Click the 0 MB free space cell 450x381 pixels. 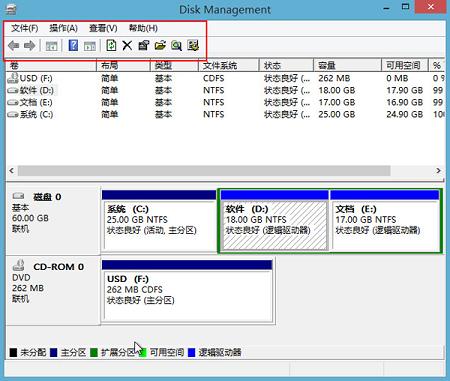coord(397,78)
